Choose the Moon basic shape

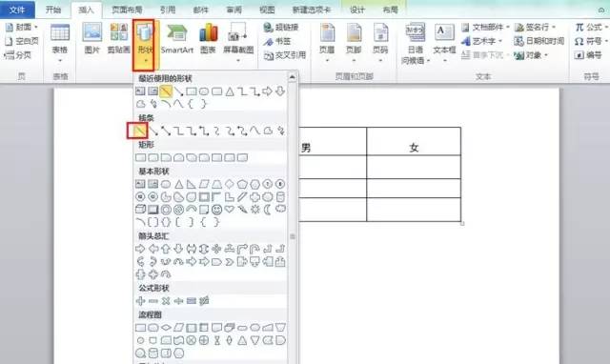coord(268,210)
